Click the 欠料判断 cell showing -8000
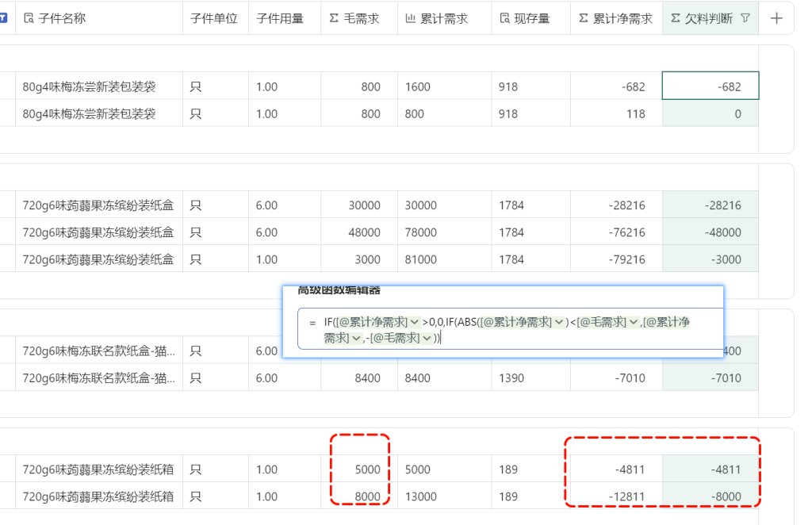812x525 pixels. (x=710, y=496)
